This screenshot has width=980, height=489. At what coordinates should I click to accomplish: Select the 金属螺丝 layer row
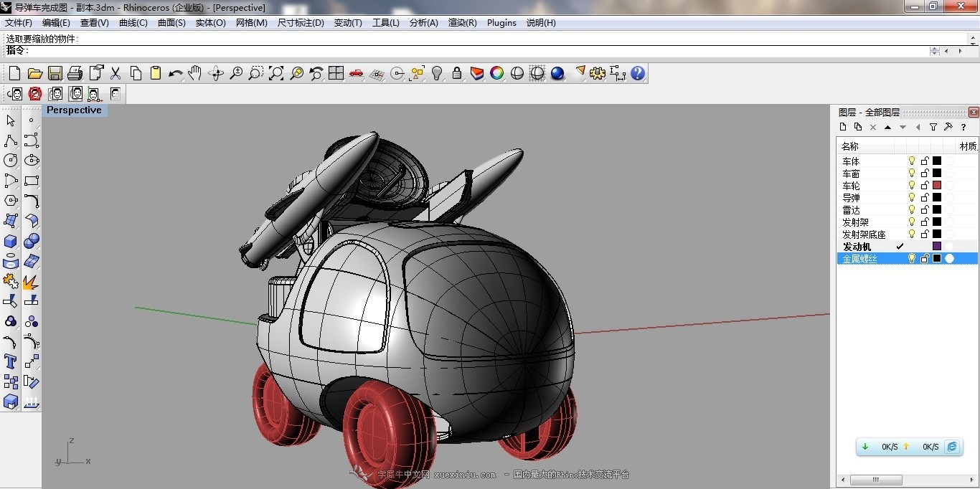tap(908, 259)
